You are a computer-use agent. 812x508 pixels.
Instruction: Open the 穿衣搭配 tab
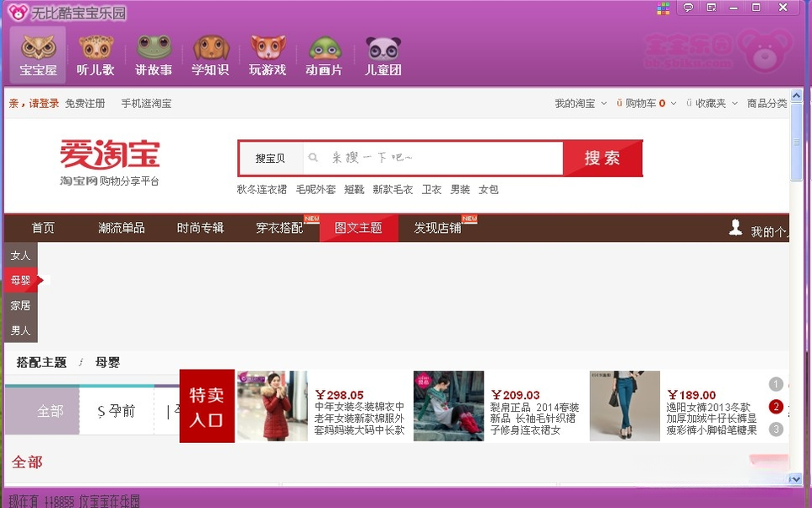(279, 228)
